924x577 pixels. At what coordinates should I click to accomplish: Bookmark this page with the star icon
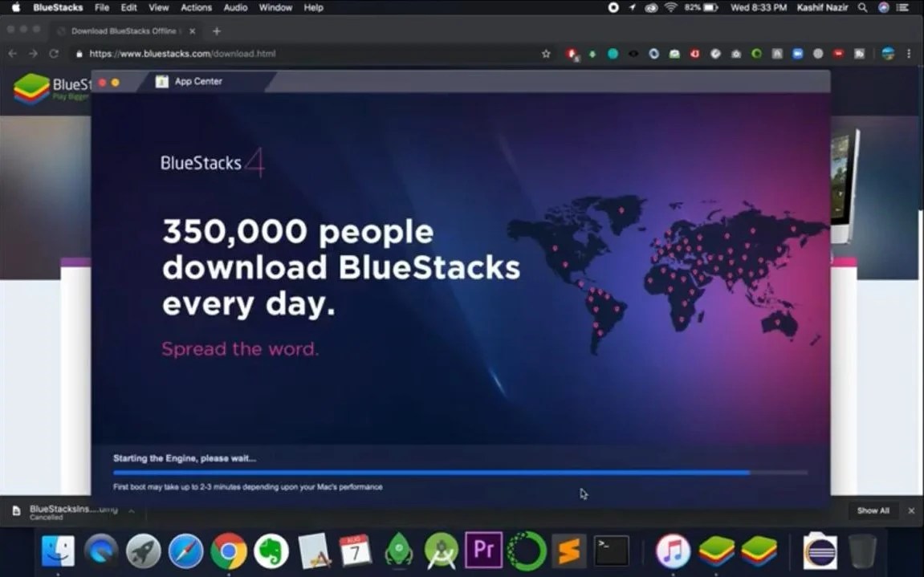pos(546,54)
